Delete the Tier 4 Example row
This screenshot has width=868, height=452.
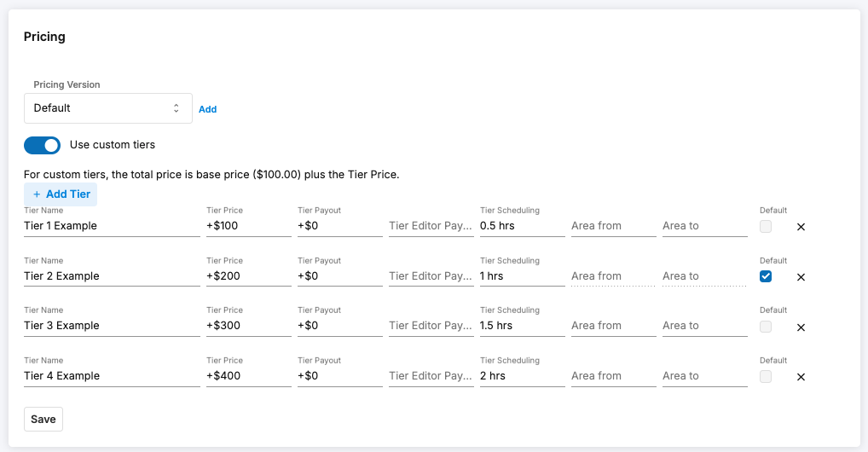801,377
